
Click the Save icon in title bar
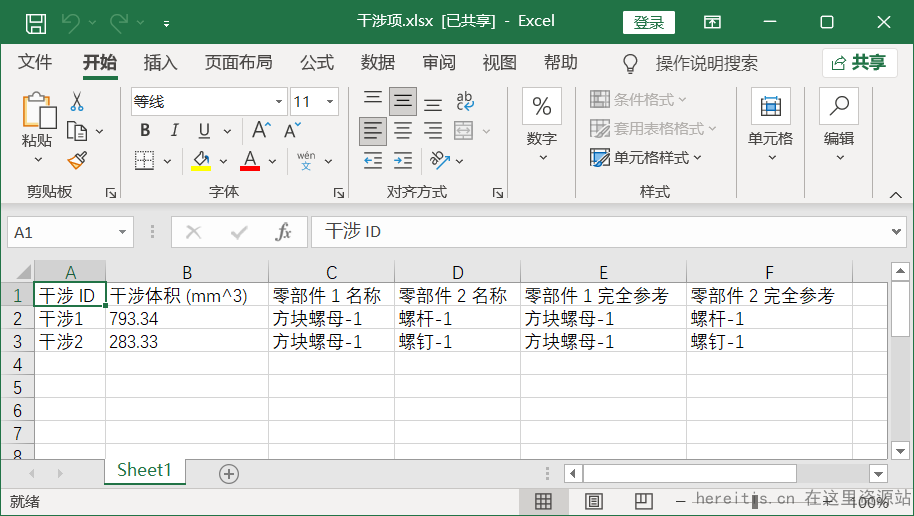point(36,23)
